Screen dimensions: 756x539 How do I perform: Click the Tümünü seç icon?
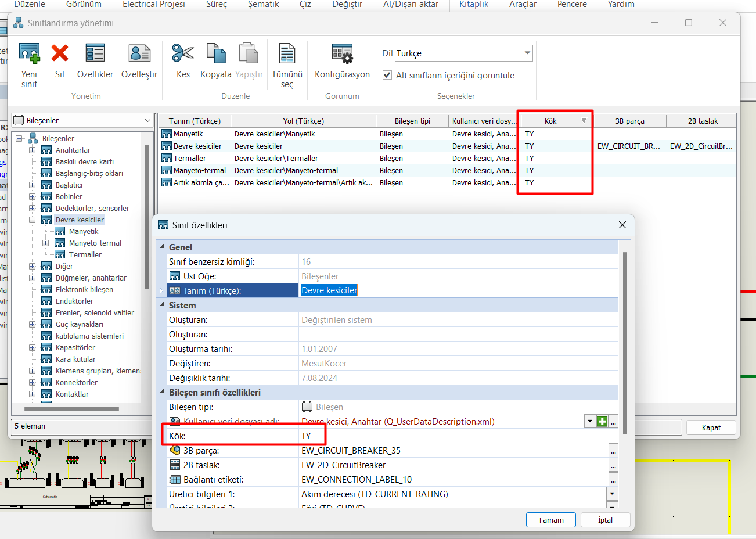pos(287,53)
